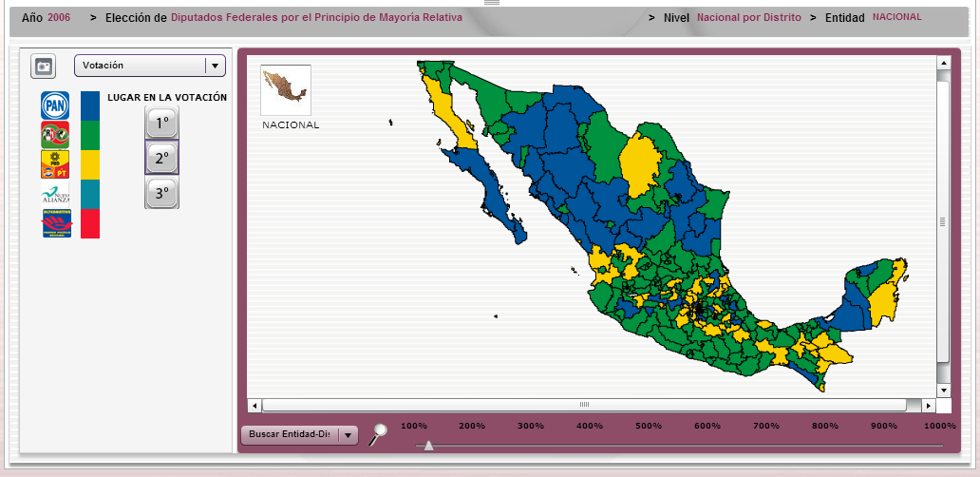Click the PAN party logo
Image resolution: width=980 pixels, height=477 pixels.
pyautogui.click(x=55, y=105)
